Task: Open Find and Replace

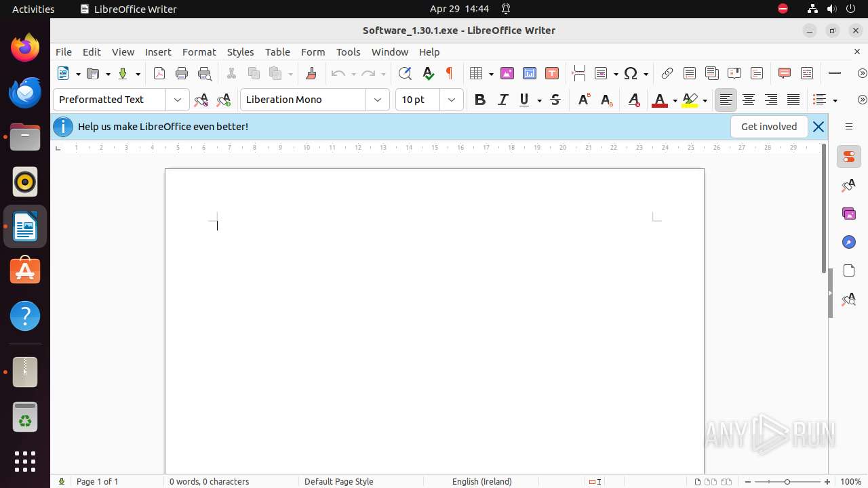Action: click(405, 73)
